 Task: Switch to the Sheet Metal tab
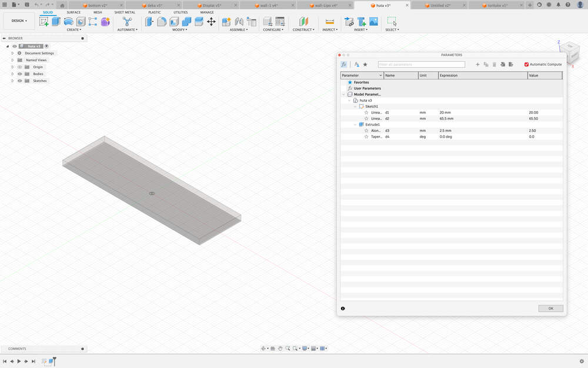pyautogui.click(x=125, y=12)
